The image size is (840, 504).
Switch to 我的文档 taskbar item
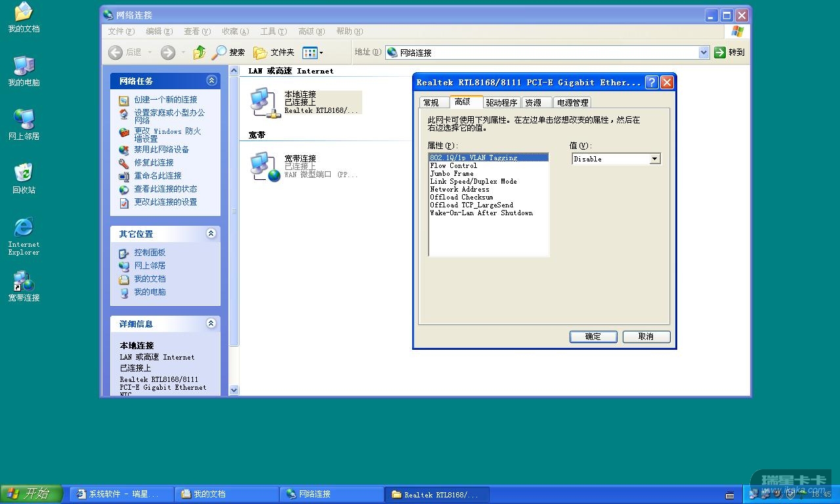[227, 494]
